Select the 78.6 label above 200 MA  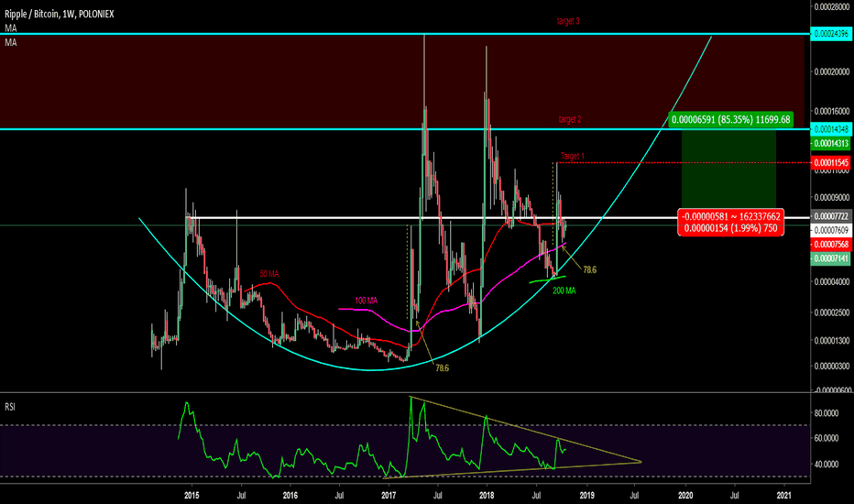590,269
